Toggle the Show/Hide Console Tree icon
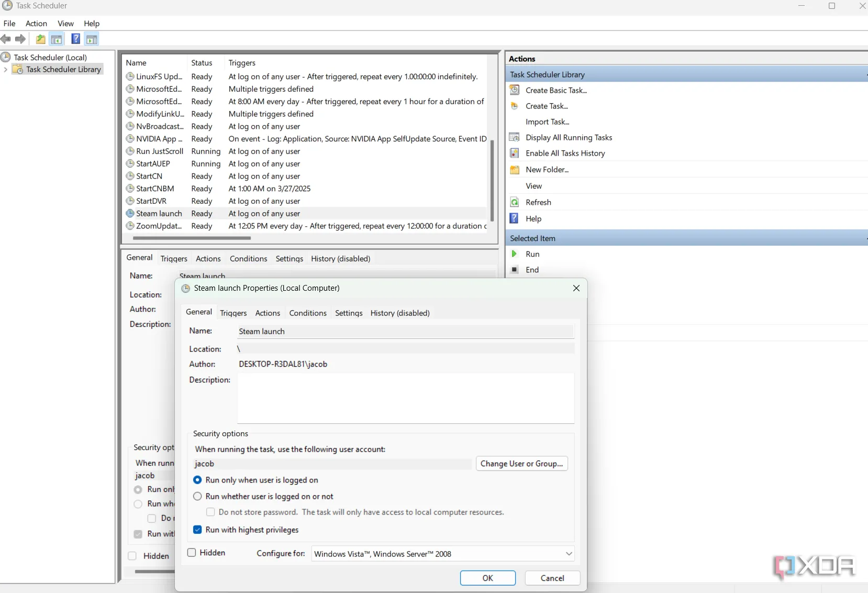868x593 pixels. point(57,39)
